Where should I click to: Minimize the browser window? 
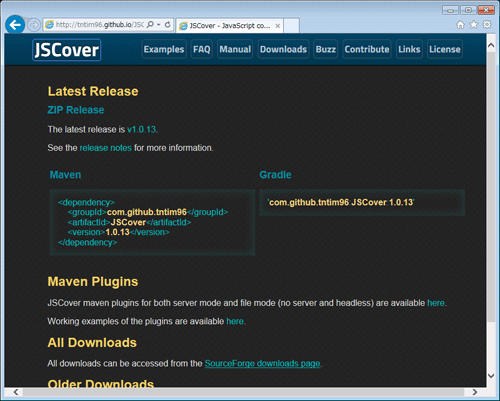450,10
